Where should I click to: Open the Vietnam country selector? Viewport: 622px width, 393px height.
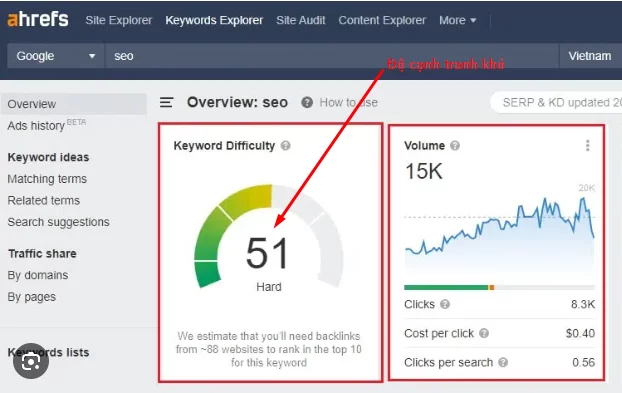[x=591, y=56]
